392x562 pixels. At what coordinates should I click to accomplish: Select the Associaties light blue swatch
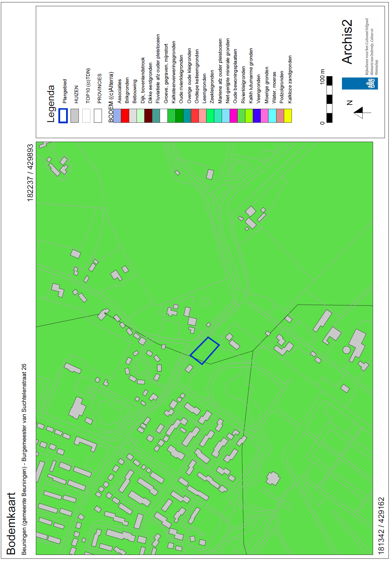pyautogui.click(x=117, y=116)
